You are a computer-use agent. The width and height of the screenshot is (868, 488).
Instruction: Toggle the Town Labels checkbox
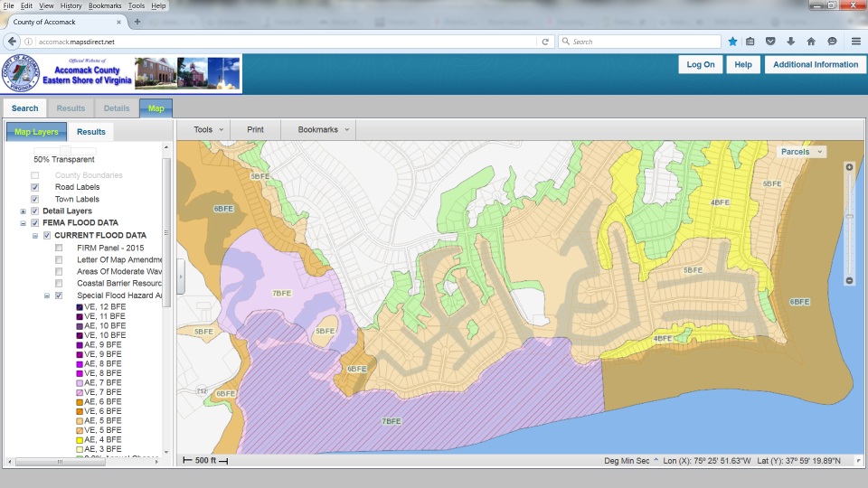click(x=35, y=199)
